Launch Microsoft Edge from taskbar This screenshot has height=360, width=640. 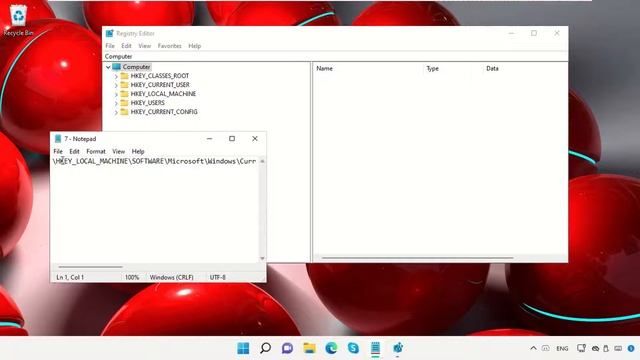[x=331, y=348]
